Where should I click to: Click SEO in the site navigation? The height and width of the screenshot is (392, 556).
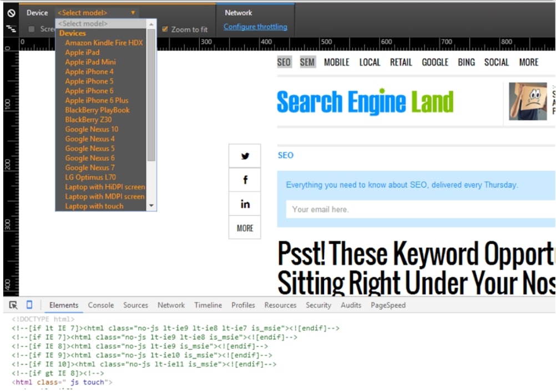[x=284, y=63]
